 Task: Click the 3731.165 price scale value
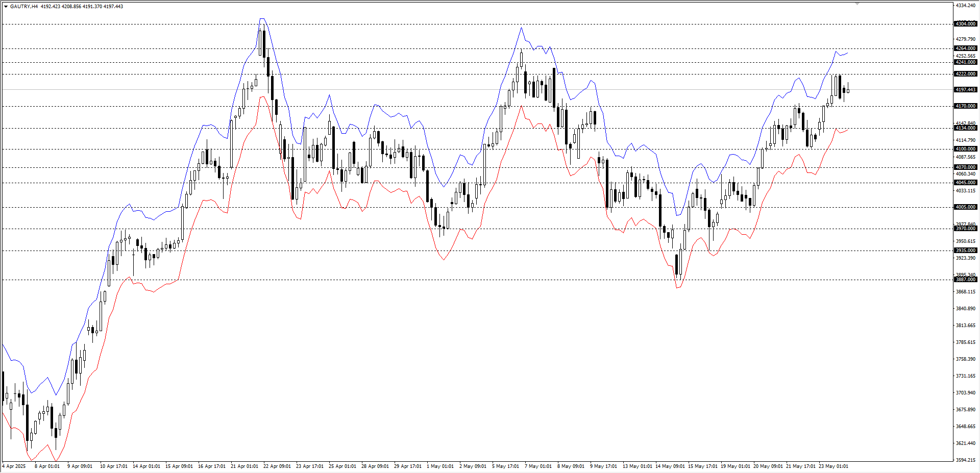pos(965,376)
